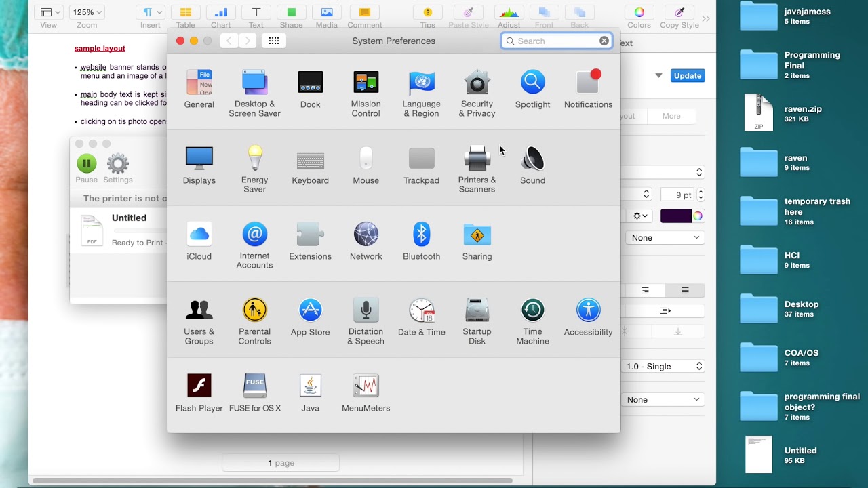Go forward in System Preferences

tap(248, 41)
